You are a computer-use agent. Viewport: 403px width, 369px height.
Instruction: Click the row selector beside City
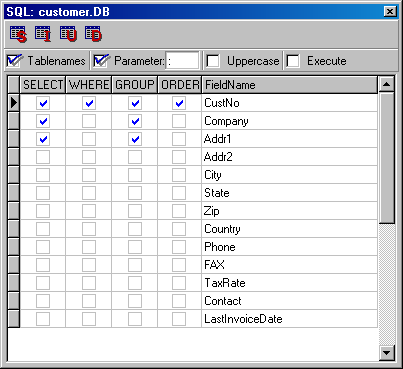13,175
